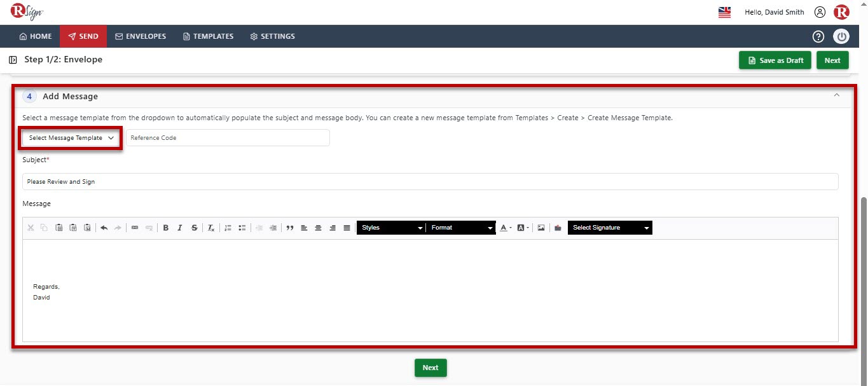The height and width of the screenshot is (386, 868).
Task: Click the RSign logo
Action: 27,11
